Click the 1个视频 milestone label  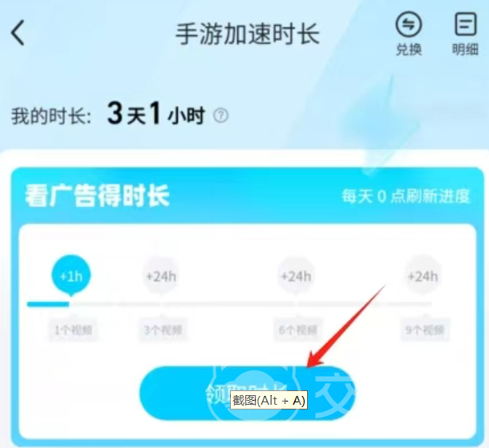[73, 330]
